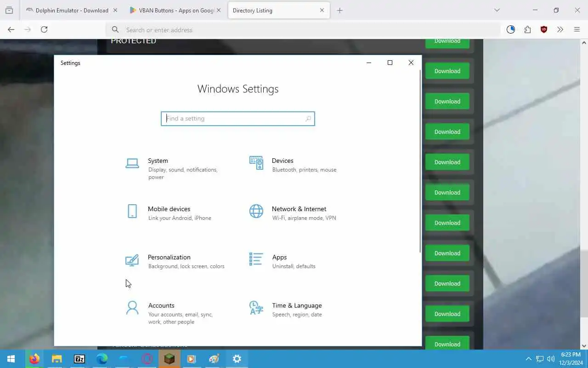Screen dimensions: 588x368
Task: Close the Dolphin Emulator tab
Action: click(x=115, y=10)
